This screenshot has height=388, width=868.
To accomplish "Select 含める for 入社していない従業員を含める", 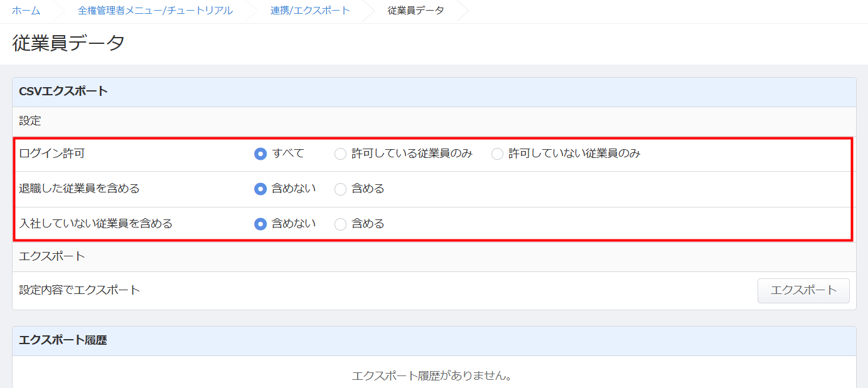I will [x=340, y=224].
